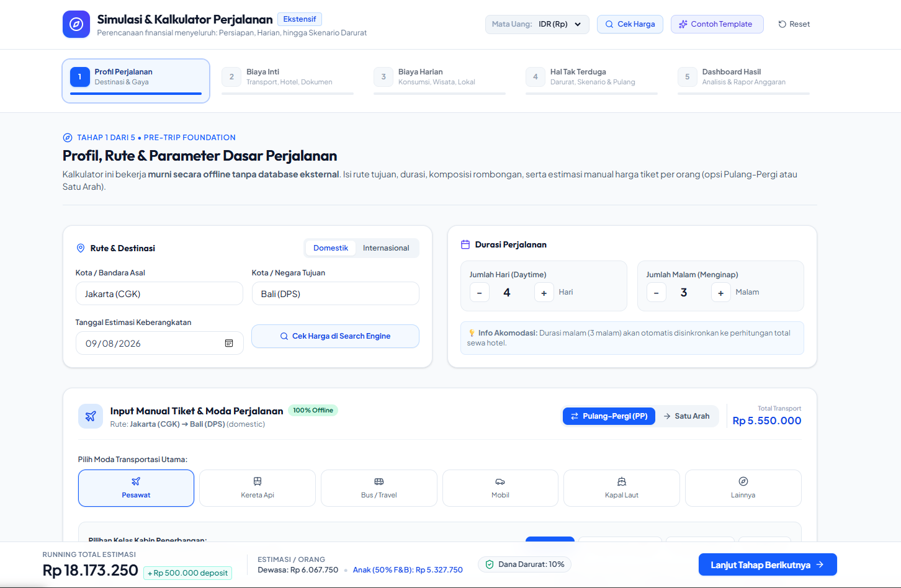901x588 pixels.
Task: Decrease Jumlah Hari with minus button
Action: [x=480, y=293]
